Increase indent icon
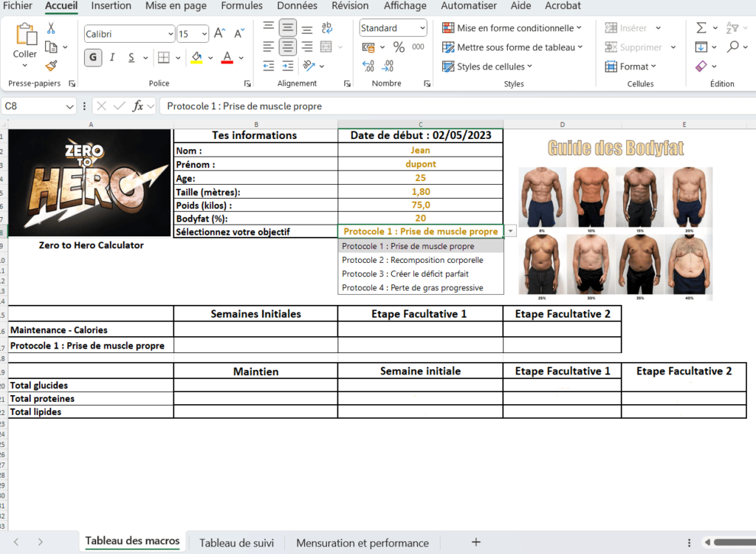 pyautogui.click(x=288, y=66)
